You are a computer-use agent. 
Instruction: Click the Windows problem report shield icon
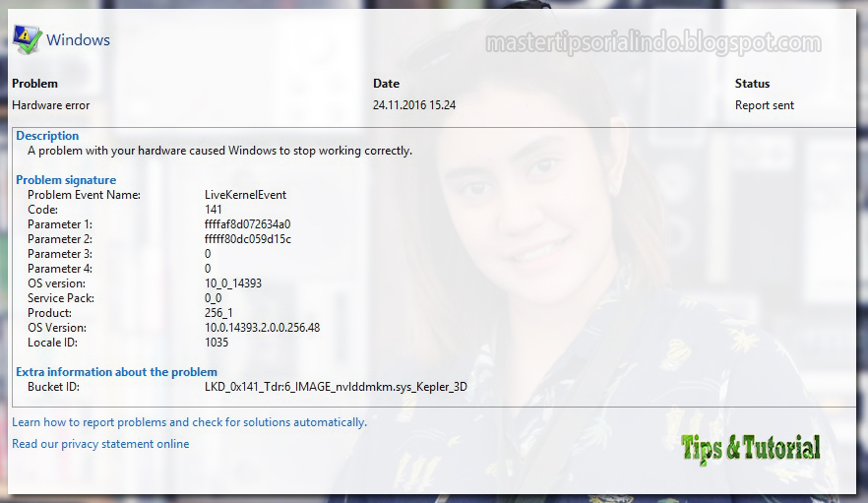28,40
